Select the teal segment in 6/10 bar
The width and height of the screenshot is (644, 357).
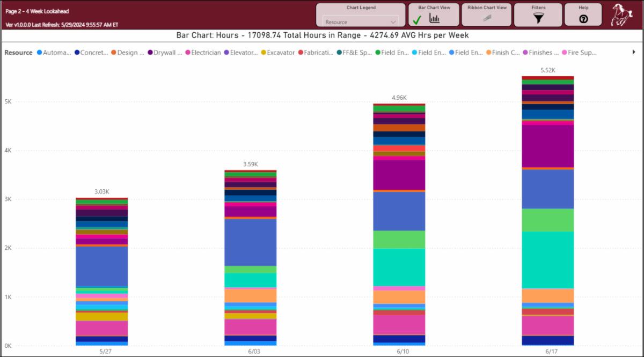point(399,266)
